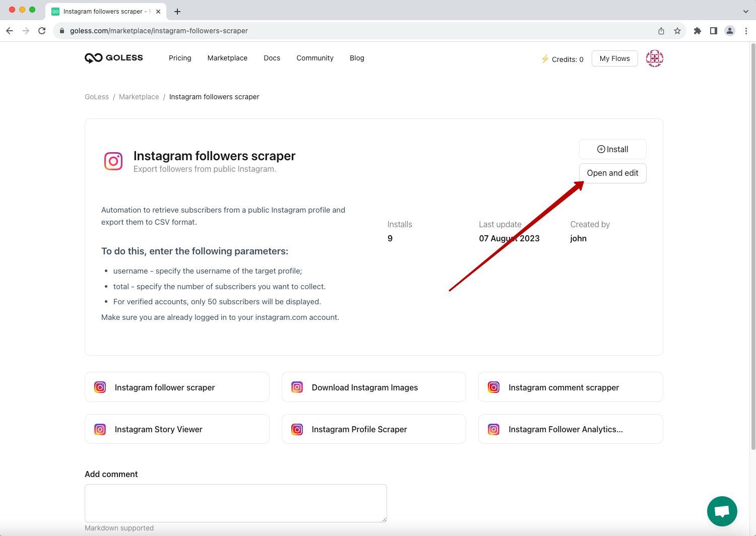Click the large Instagram logo beside the title
This screenshot has width=756, height=536.
[x=113, y=161]
